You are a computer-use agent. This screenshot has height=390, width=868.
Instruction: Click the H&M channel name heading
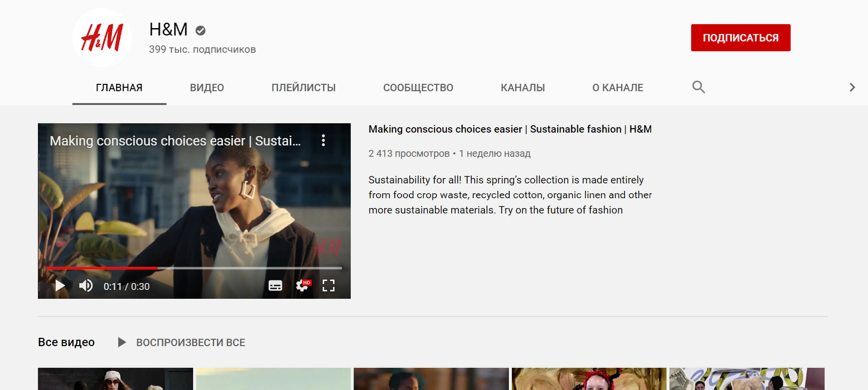coord(168,30)
